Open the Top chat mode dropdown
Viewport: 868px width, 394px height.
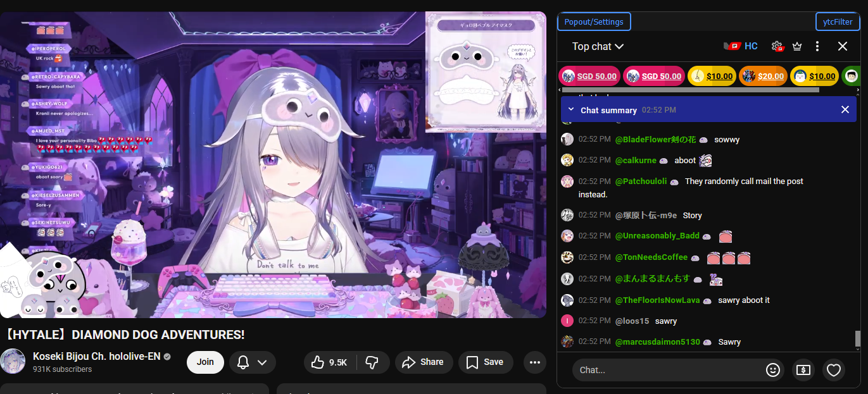[x=598, y=46]
